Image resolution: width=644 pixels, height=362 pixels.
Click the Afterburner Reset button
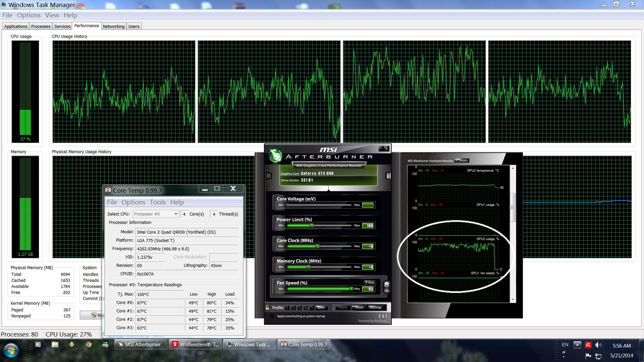coord(359,308)
